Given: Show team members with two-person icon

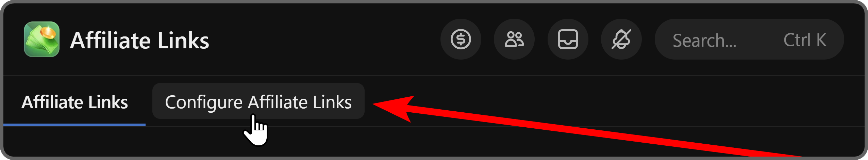Looking at the screenshot, I should click(x=514, y=39).
